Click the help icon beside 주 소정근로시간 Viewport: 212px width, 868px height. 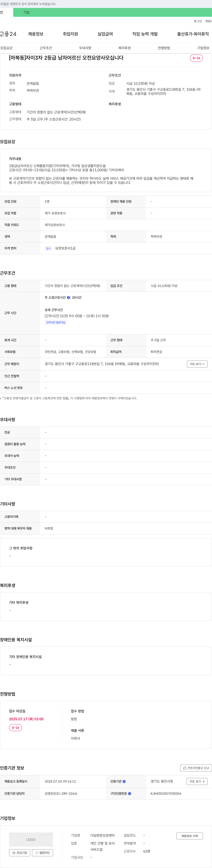pyautogui.click(x=68, y=298)
